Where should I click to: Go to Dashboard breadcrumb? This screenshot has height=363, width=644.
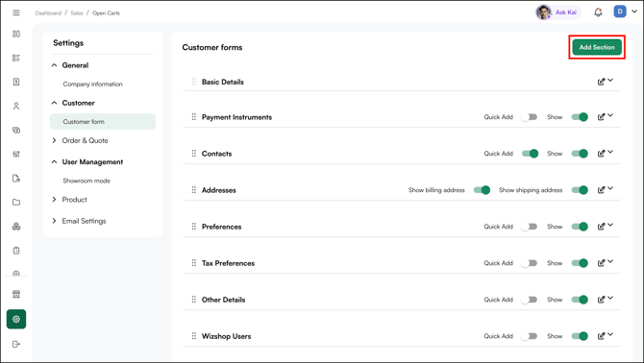[x=48, y=13]
